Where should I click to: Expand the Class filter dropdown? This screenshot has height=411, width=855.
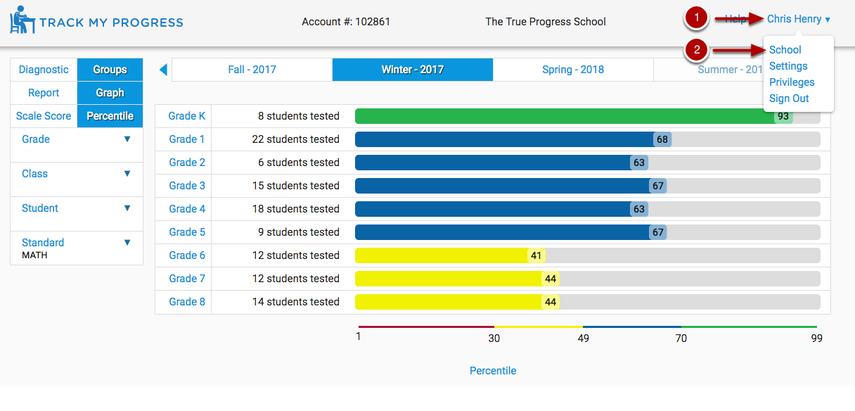coord(76,179)
